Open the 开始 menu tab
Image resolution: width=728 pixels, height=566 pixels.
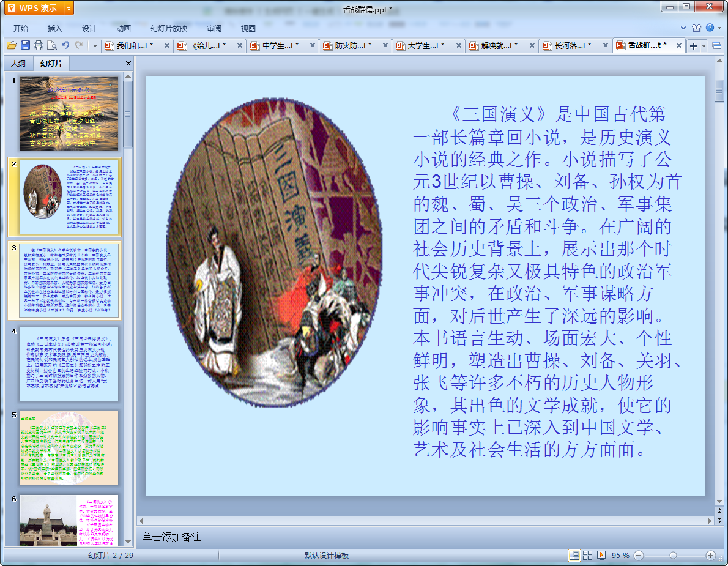point(20,28)
